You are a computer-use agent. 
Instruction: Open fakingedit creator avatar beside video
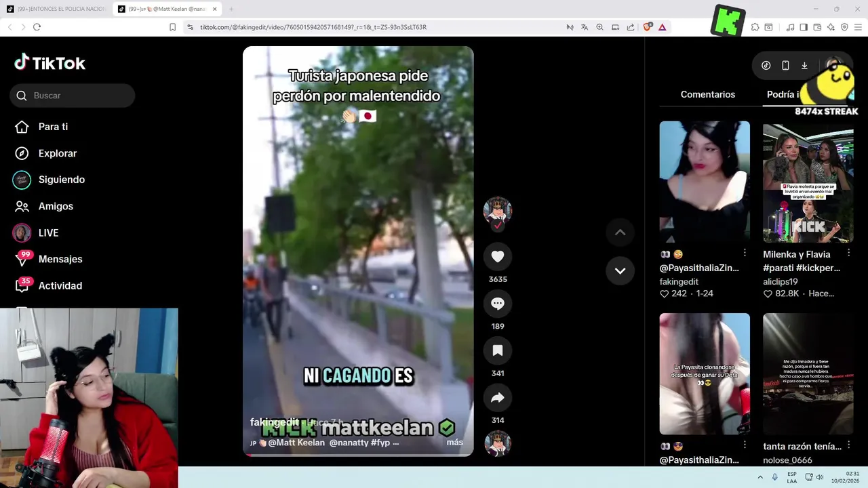coord(497,211)
